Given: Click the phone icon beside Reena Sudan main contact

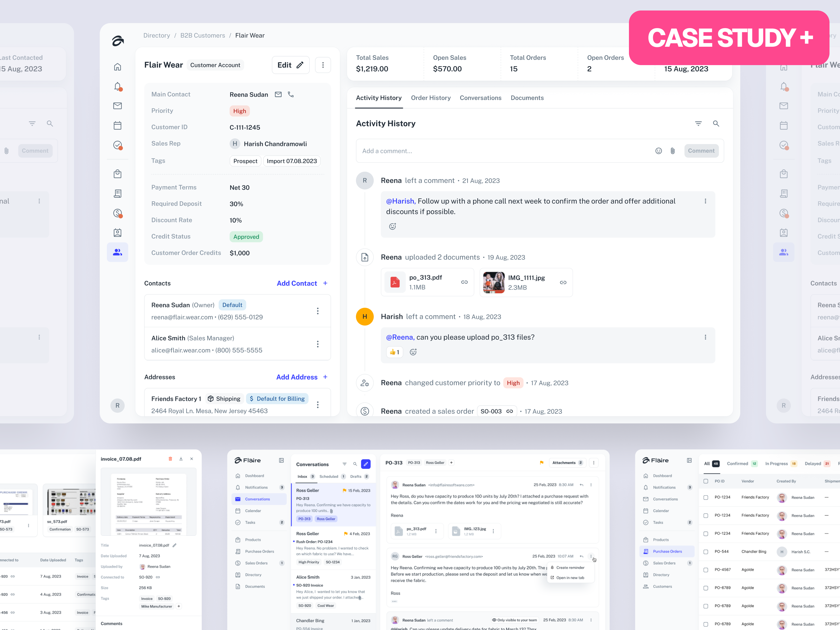Looking at the screenshot, I should pyautogui.click(x=291, y=94).
